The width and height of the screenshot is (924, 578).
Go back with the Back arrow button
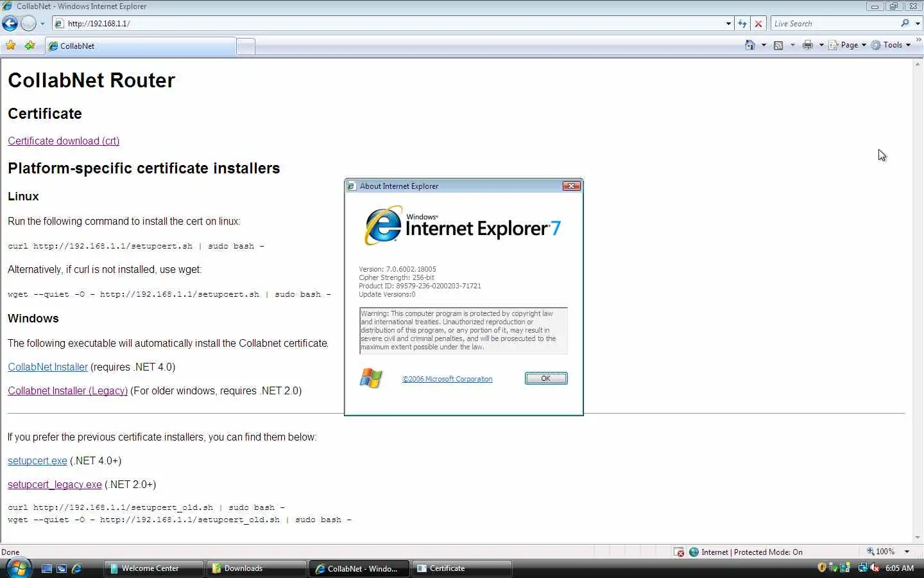(x=10, y=24)
